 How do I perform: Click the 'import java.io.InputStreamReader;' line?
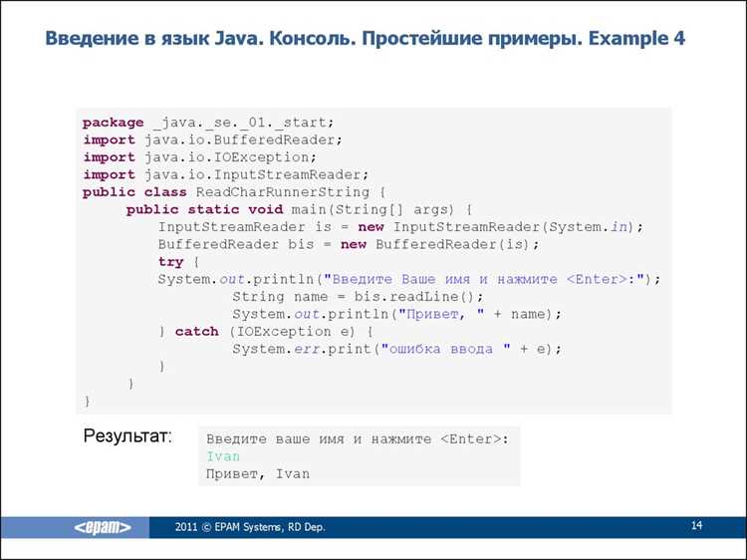[226, 175]
